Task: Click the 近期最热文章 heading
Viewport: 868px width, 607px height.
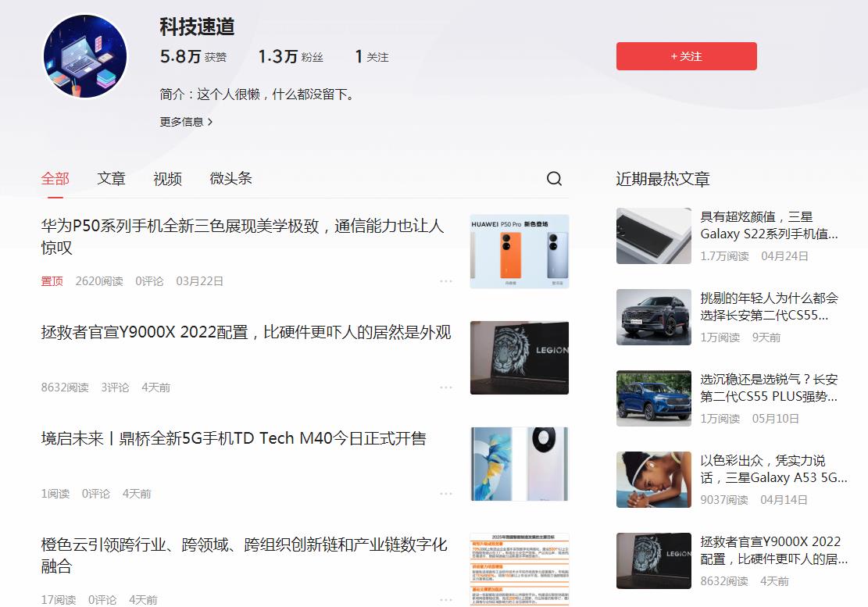Action: coord(663,179)
